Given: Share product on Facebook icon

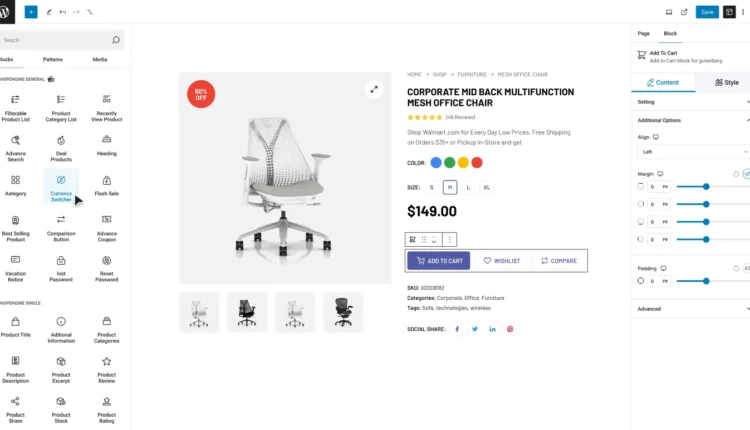Looking at the screenshot, I should (x=457, y=329).
